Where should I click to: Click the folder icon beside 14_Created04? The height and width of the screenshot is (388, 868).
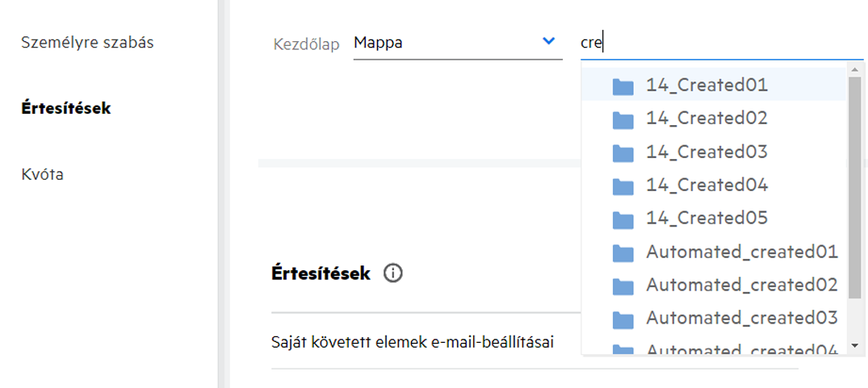[623, 186]
